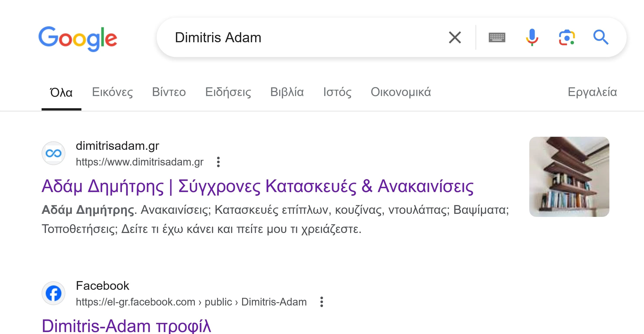
Task: Switch to the Βίντεο tab
Action: 169,92
